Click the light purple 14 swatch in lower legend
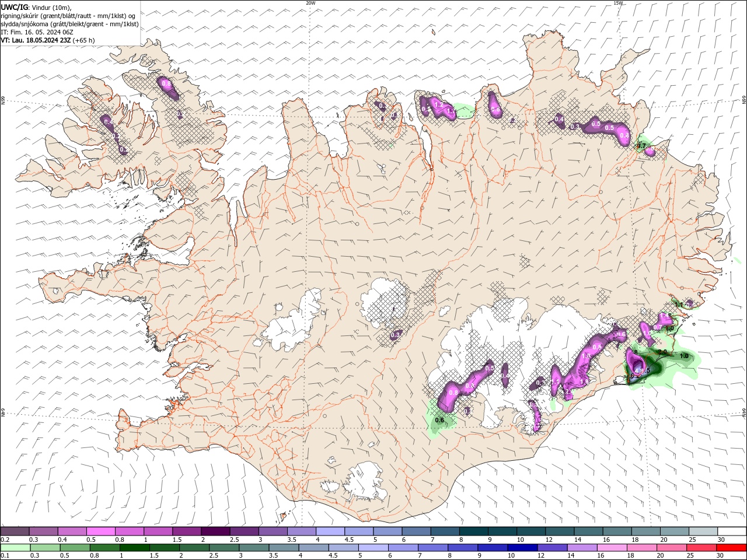 582,547
